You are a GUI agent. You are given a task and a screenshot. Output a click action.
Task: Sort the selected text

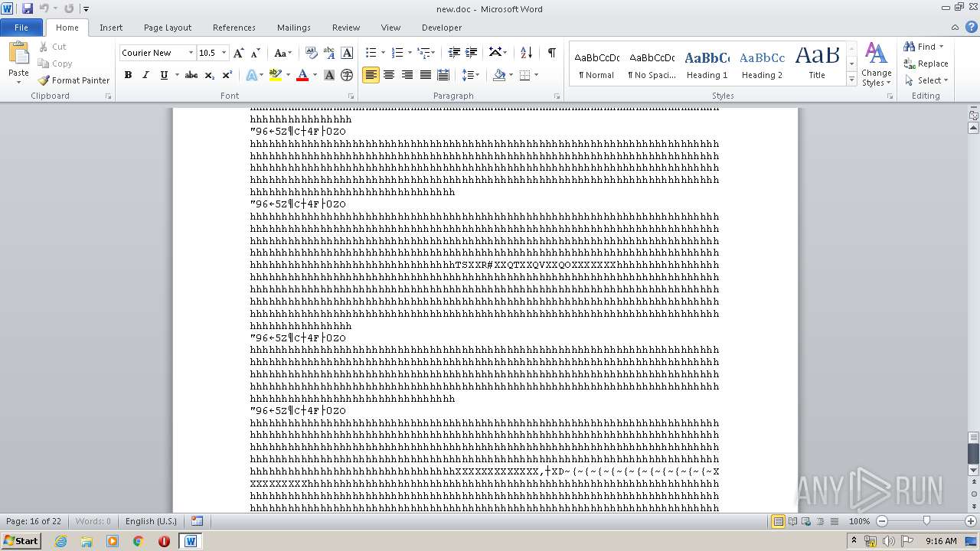tap(526, 53)
